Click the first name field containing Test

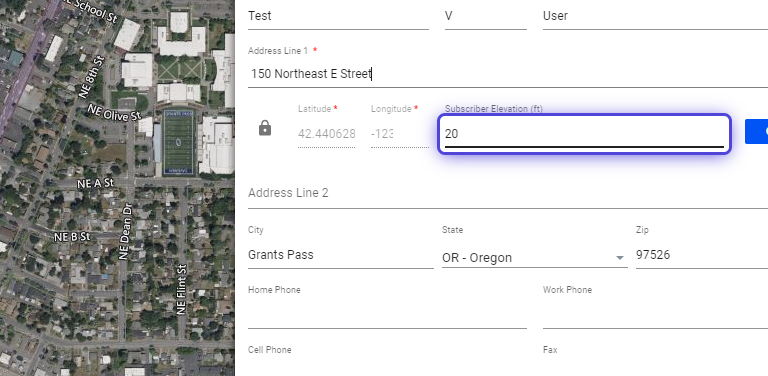click(x=338, y=16)
